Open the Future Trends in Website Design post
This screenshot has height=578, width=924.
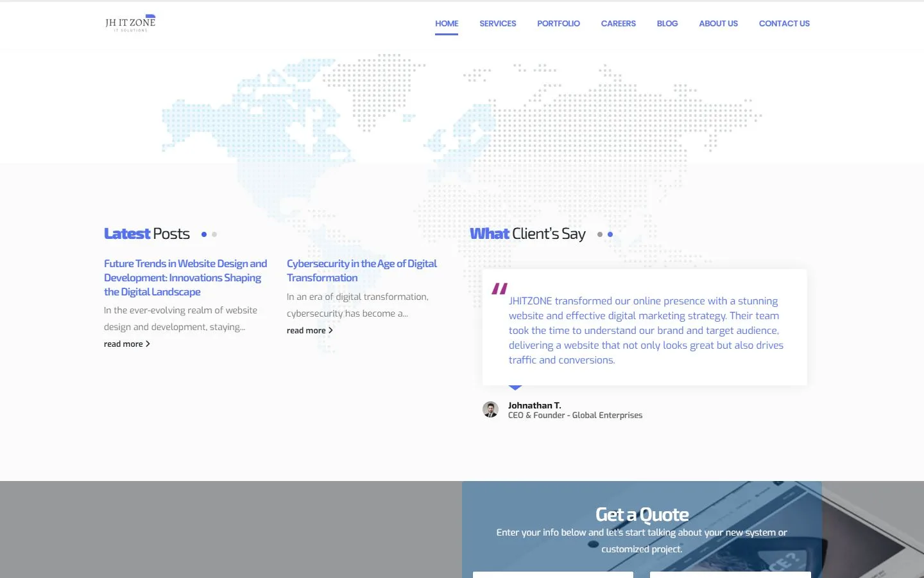pos(185,277)
